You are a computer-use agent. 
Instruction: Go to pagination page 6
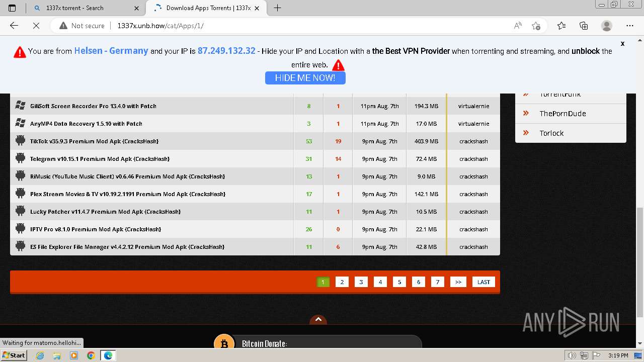419,282
